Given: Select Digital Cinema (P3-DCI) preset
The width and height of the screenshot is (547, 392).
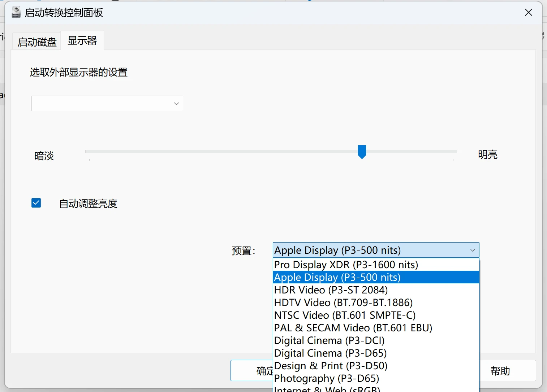Looking at the screenshot, I should coord(376,340).
